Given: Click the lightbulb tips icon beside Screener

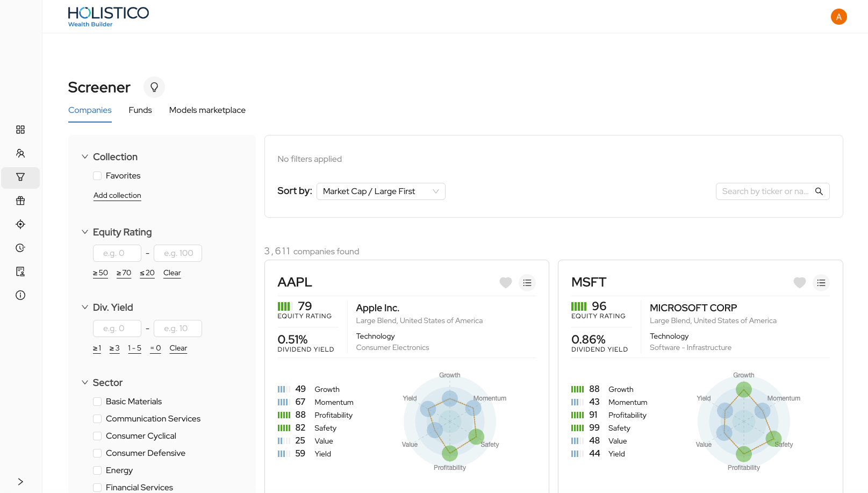Looking at the screenshot, I should click(154, 87).
